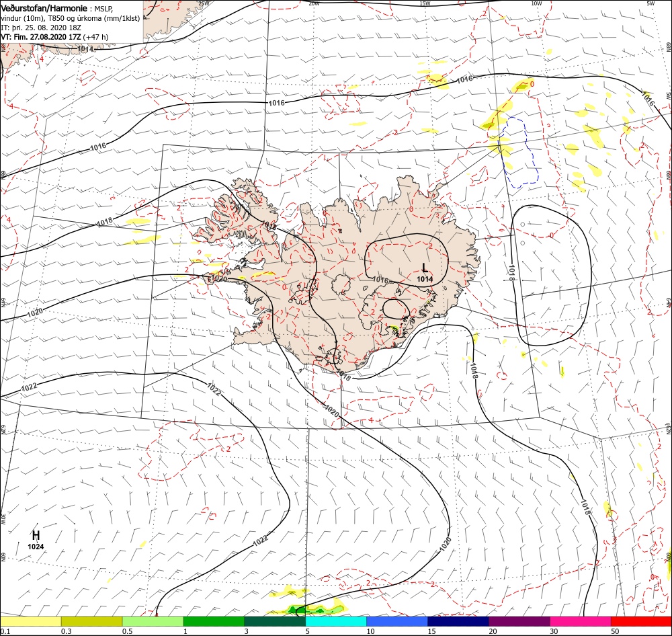Click the valid time 'VT: Fim. 27.08.2020 17Z'
Viewport: 672px width, 636px height.
coord(41,37)
